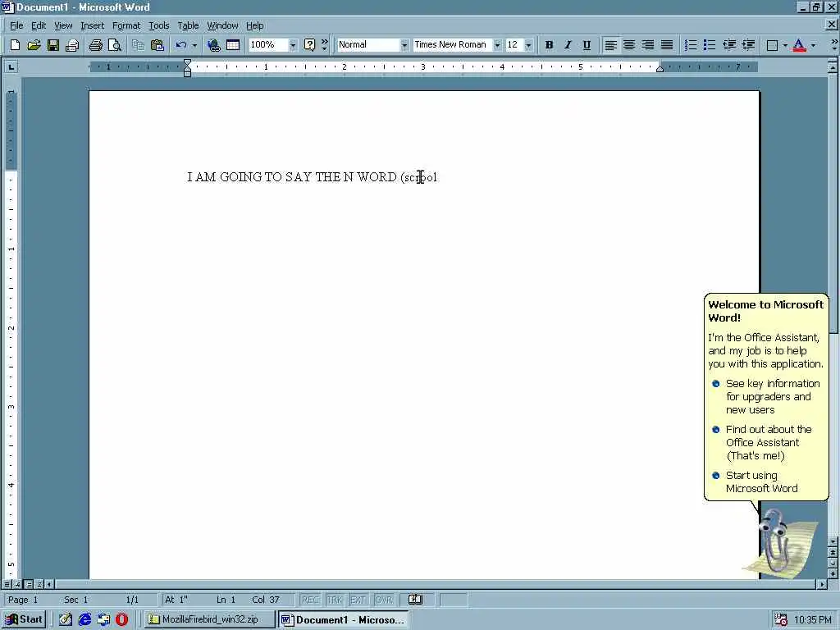Screen dimensions: 840x630
Task: Toggle Justify paragraph alignment
Action: coord(667,45)
